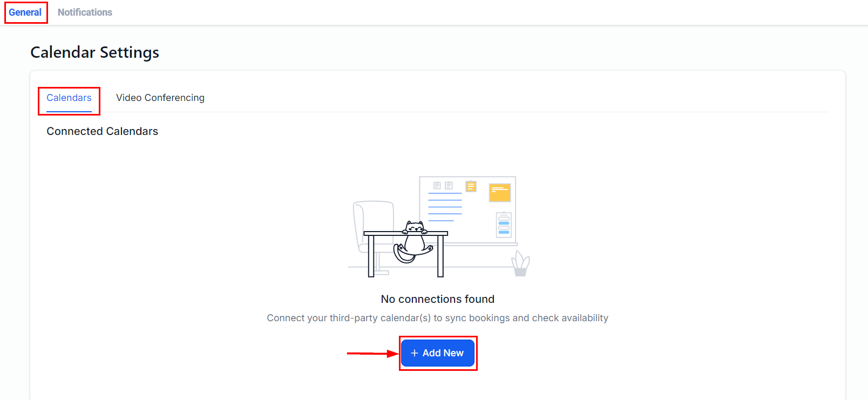Switch to Video Conferencing tab

160,98
